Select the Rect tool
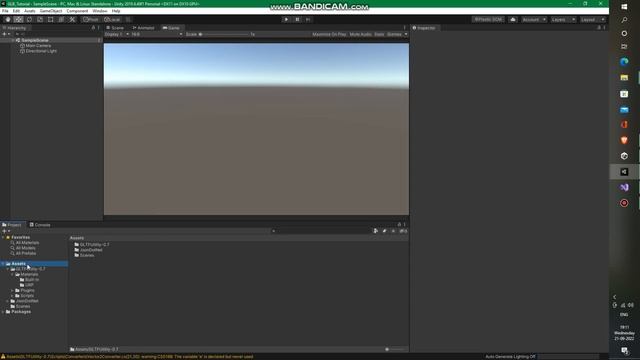Viewport: 640px width, 360px height. (x=51, y=19)
